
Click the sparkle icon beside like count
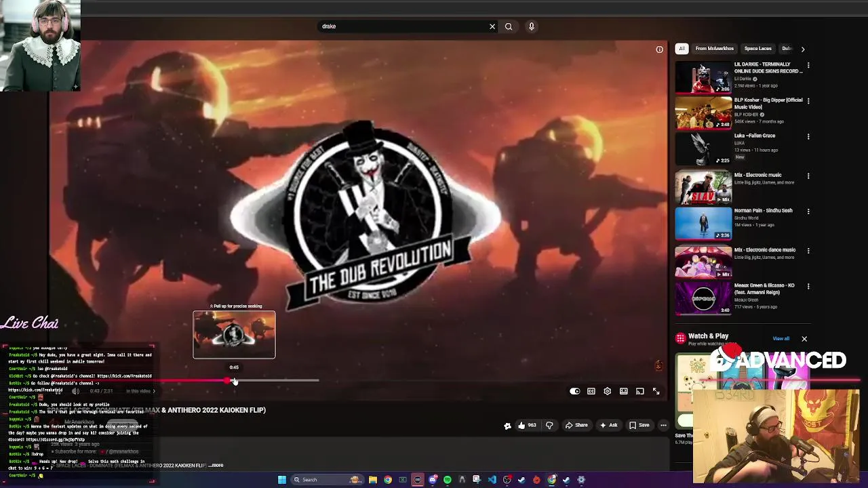pyautogui.click(x=507, y=426)
